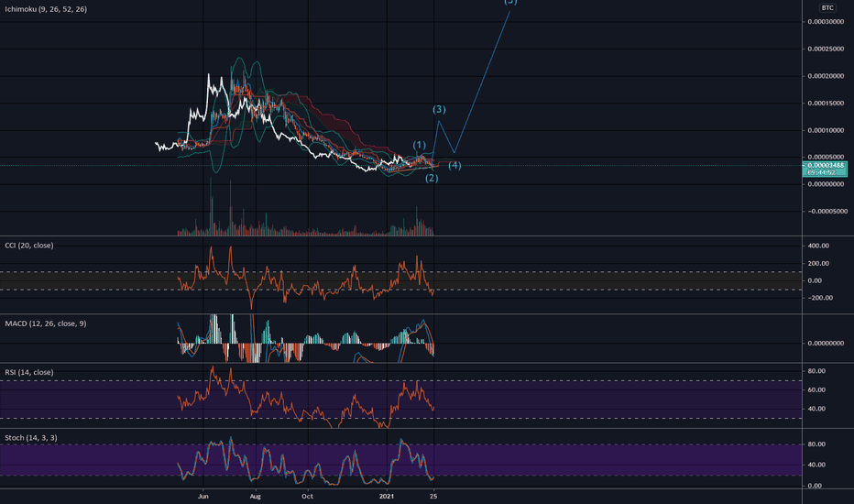Click the 0.00000000 price axis value
The image size is (854, 504).
click(x=826, y=184)
